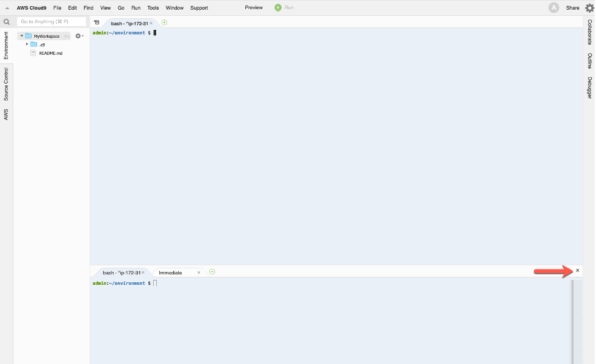Close the bottom console panel with x
This screenshot has width=596, height=364.
point(578,270)
